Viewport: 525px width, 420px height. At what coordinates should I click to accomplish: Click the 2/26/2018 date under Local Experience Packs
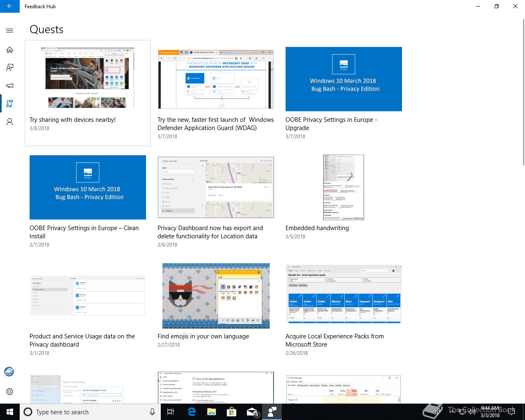pos(297,353)
